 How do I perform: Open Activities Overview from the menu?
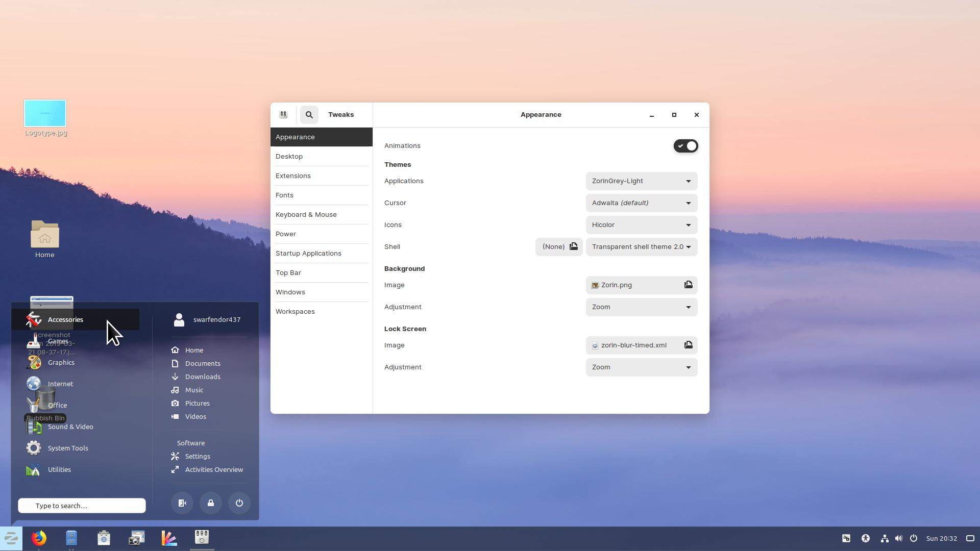(x=214, y=469)
